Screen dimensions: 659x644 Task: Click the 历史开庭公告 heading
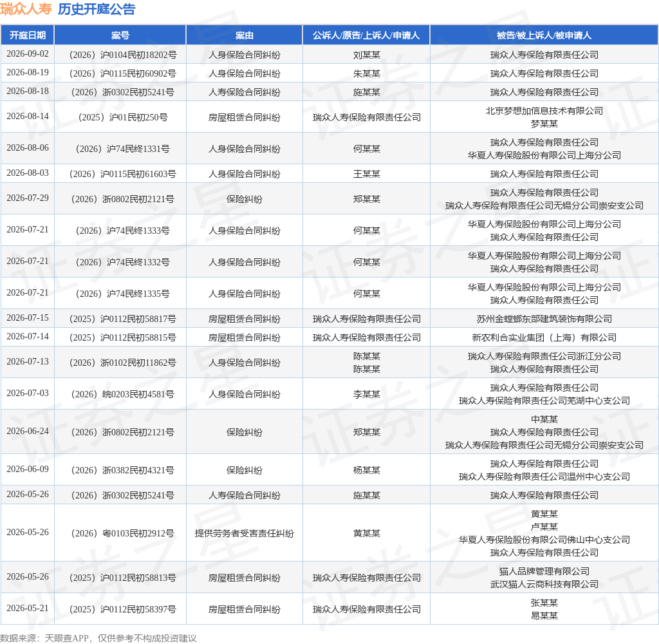(x=97, y=9)
